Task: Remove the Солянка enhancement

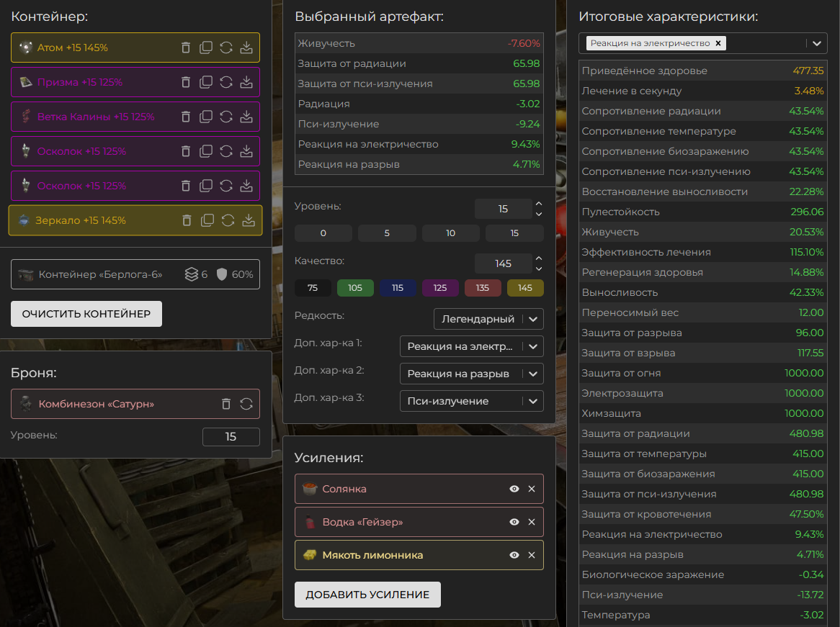Action: (532, 489)
